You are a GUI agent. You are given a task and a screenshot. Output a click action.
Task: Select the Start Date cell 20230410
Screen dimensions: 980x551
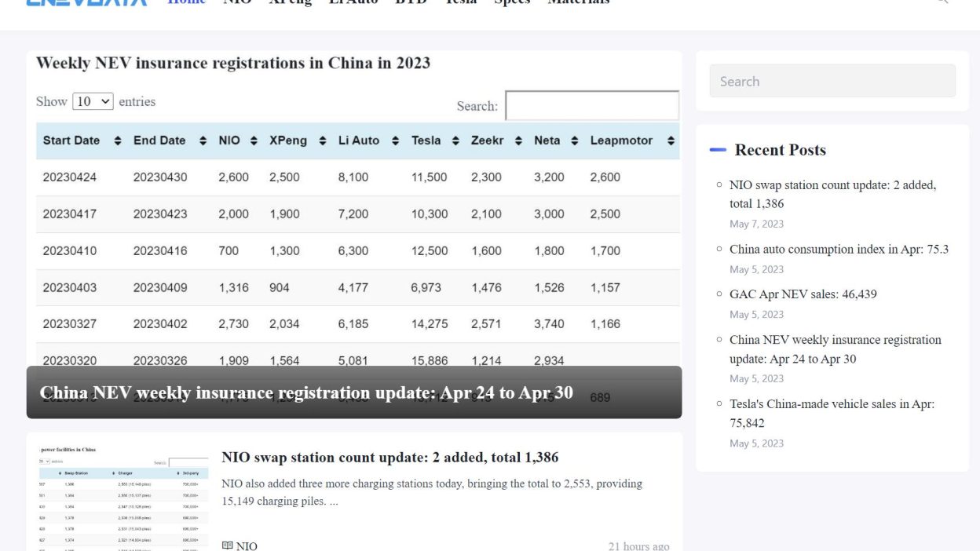[x=70, y=250]
